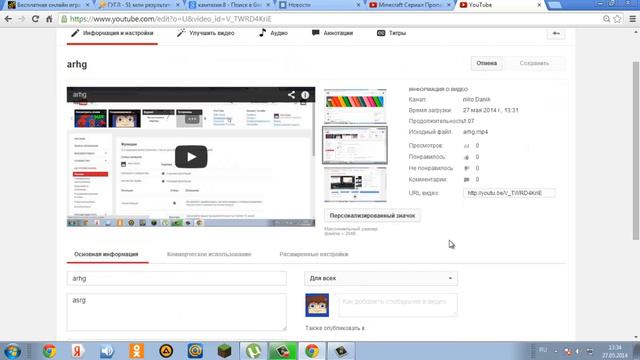Image resolution: width=640 pixels, height=360 pixels.
Task: Click the Отмена cancel button
Action: click(x=487, y=63)
